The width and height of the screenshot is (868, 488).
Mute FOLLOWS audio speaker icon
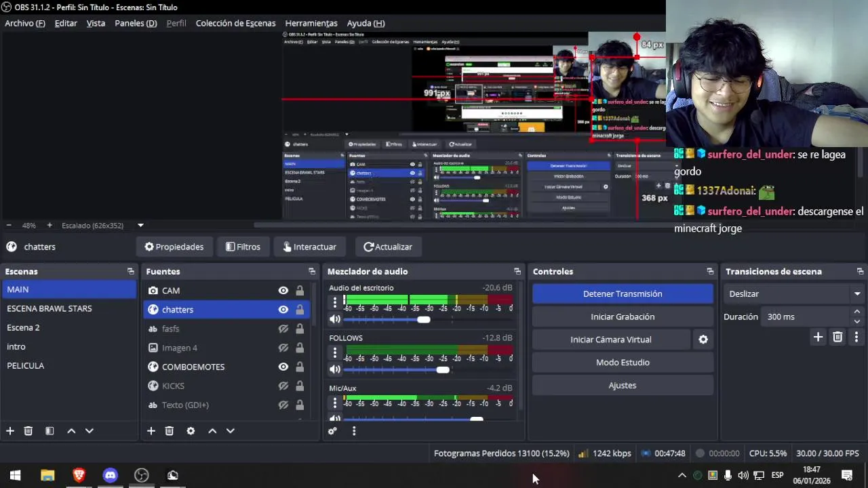[334, 369]
